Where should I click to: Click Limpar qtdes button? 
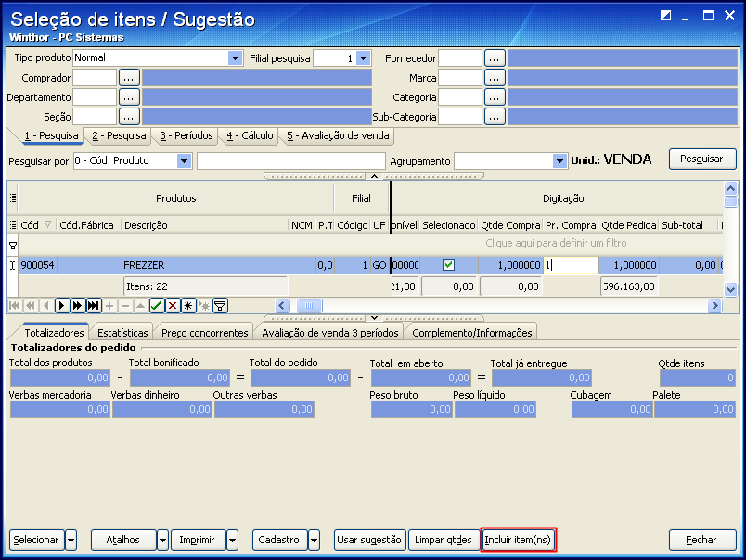(x=444, y=540)
